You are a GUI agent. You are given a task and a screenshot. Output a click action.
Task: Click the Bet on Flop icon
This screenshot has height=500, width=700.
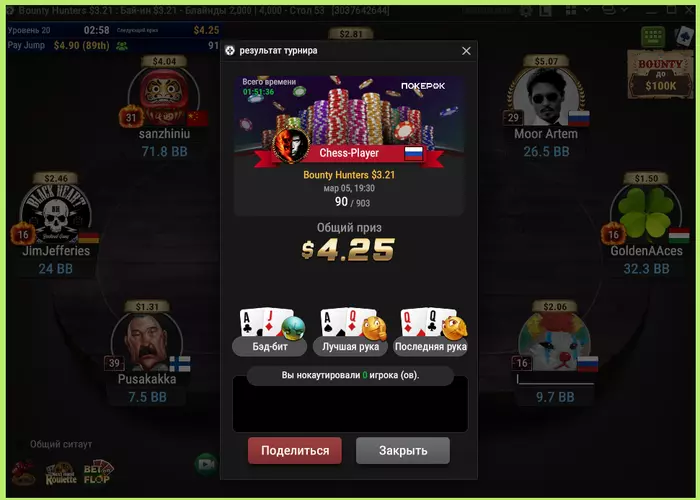98,473
